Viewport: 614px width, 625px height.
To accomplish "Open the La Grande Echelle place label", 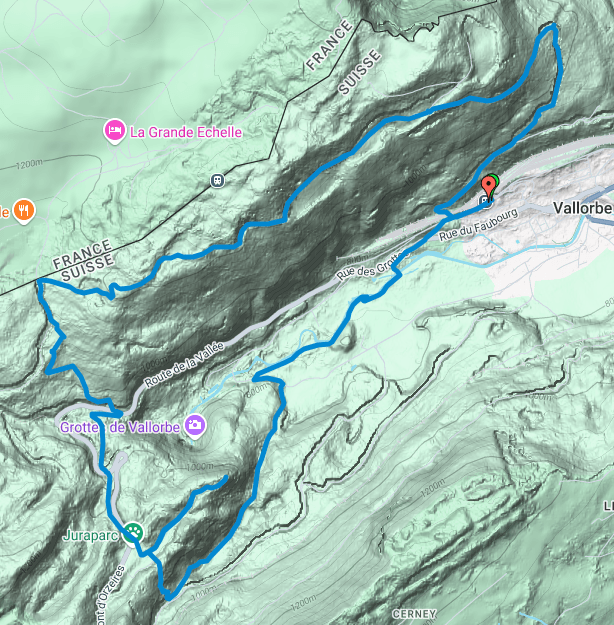I will pyautogui.click(x=186, y=132).
